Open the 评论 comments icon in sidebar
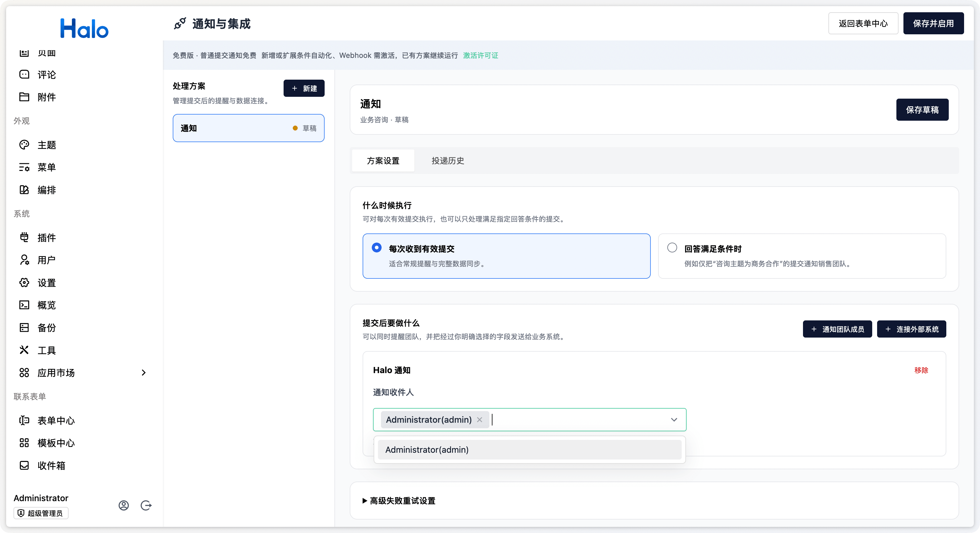Screen dimensions: 980x533 click(x=24, y=74)
